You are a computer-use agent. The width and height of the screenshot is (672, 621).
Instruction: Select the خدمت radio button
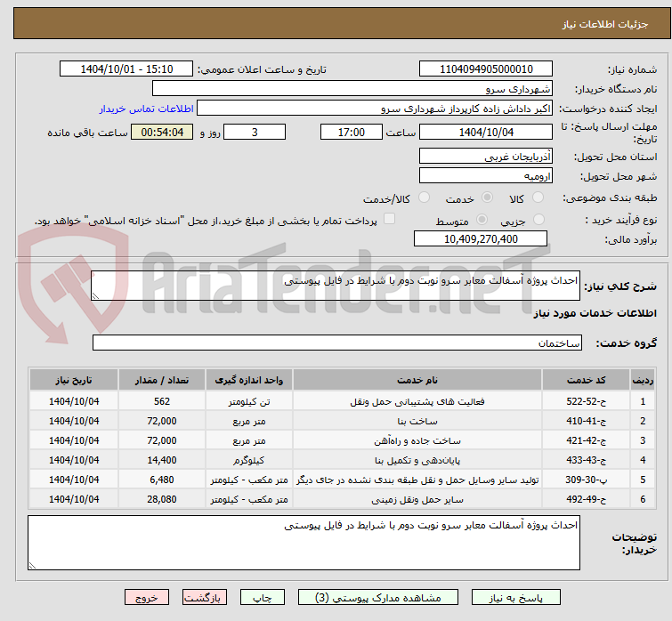click(487, 198)
